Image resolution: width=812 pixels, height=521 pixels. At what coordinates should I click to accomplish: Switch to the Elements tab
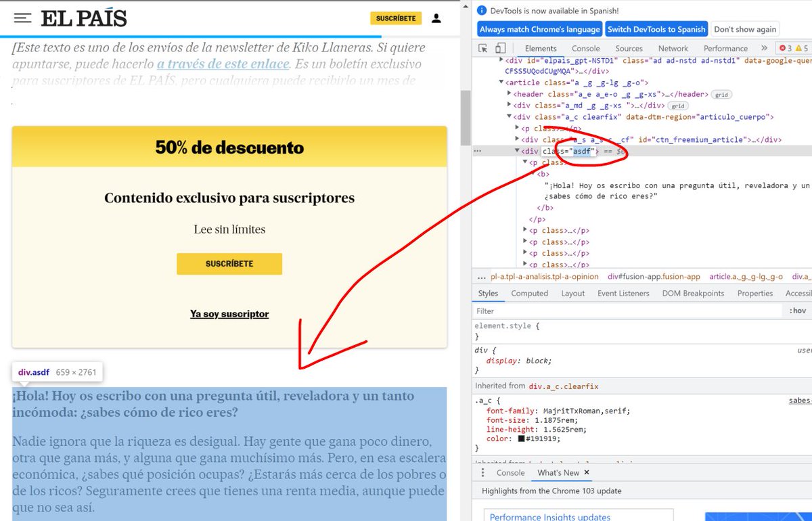tap(541, 48)
